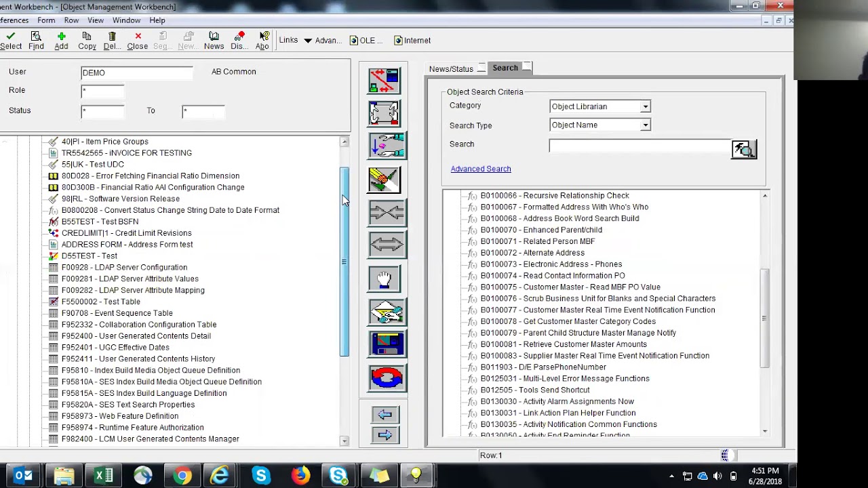
Task: Click the OLE shortcut in links bar
Action: pos(366,41)
